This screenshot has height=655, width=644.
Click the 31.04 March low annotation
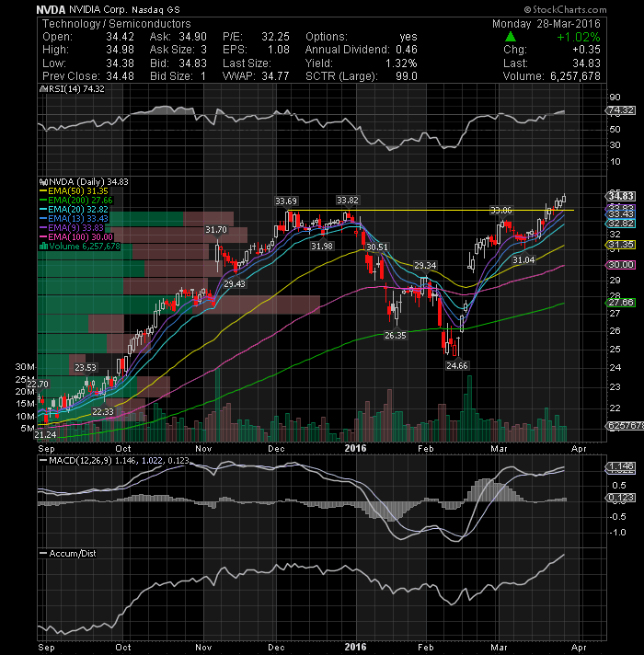pos(523,259)
